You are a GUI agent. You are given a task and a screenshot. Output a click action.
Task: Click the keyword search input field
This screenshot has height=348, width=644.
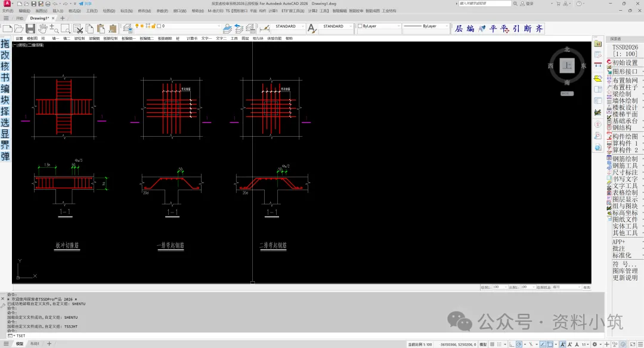click(485, 4)
